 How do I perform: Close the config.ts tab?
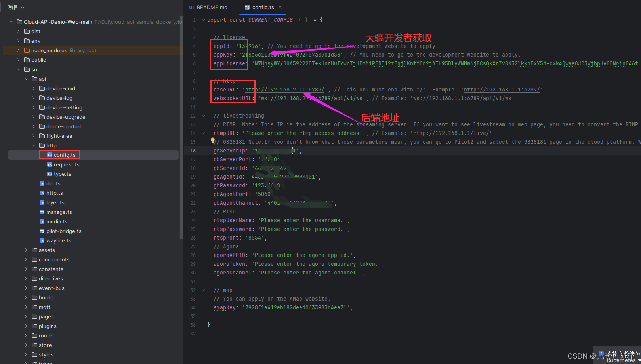click(280, 7)
